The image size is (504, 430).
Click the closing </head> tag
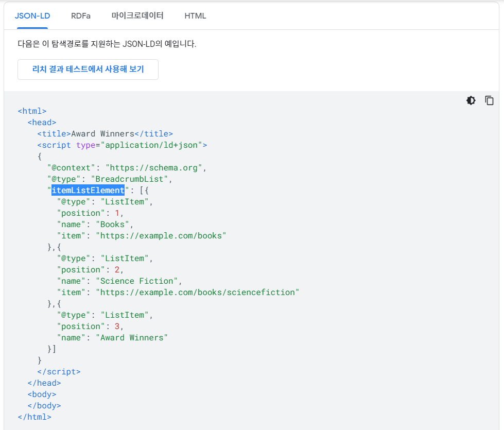(x=44, y=383)
